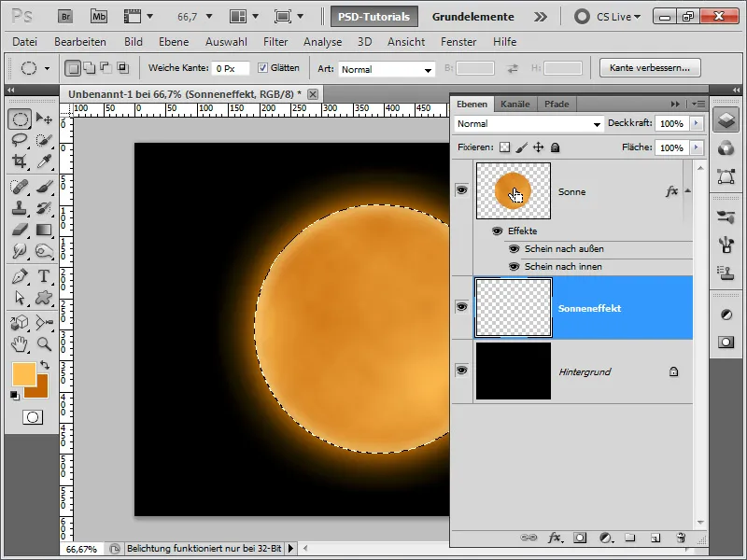This screenshot has width=747, height=560.
Task: Collapse the Sonne layer effects list
Action: pyautogui.click(x=687, y=191)
